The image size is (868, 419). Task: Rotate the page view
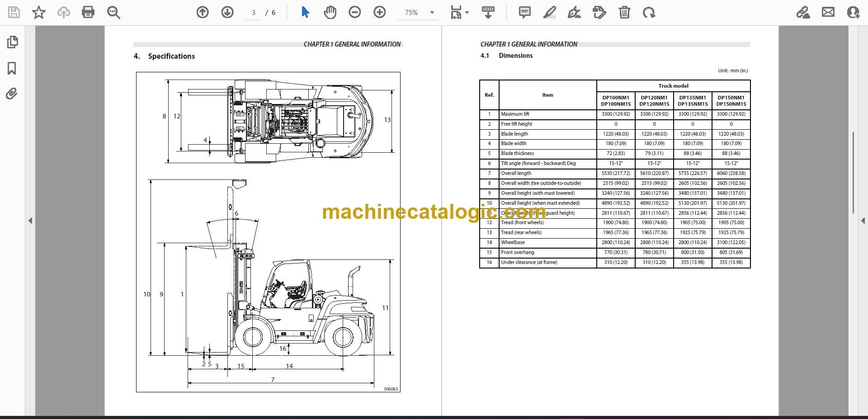[649, 13]
